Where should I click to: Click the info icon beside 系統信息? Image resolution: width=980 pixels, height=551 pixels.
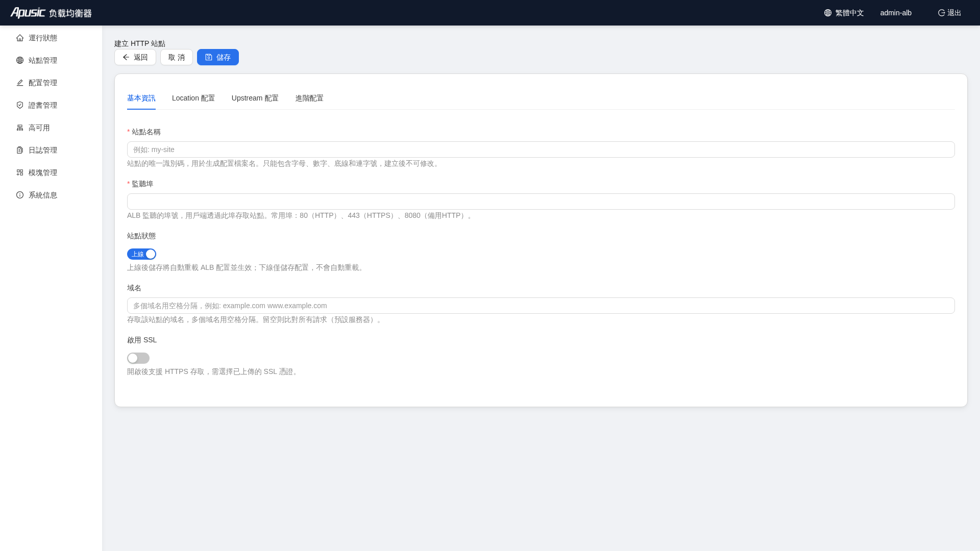coord(20,195)
